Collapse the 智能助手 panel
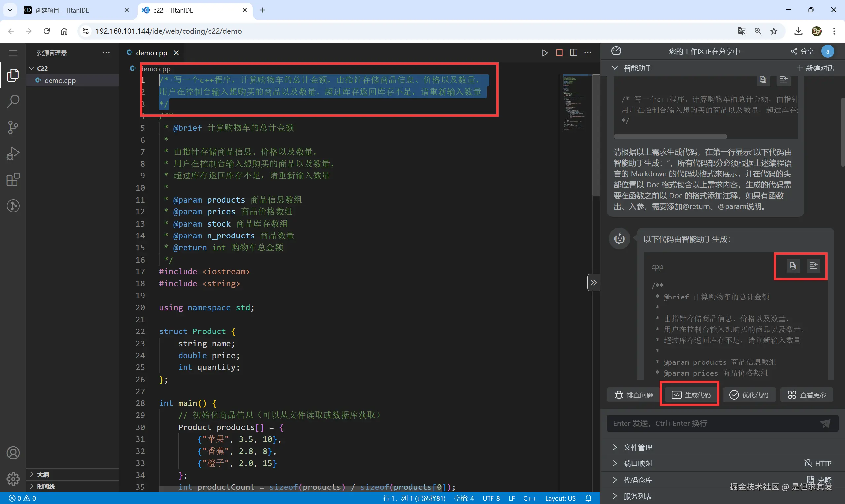The height and width of the screenshot is (504, 845). click(x=615, y=68)
